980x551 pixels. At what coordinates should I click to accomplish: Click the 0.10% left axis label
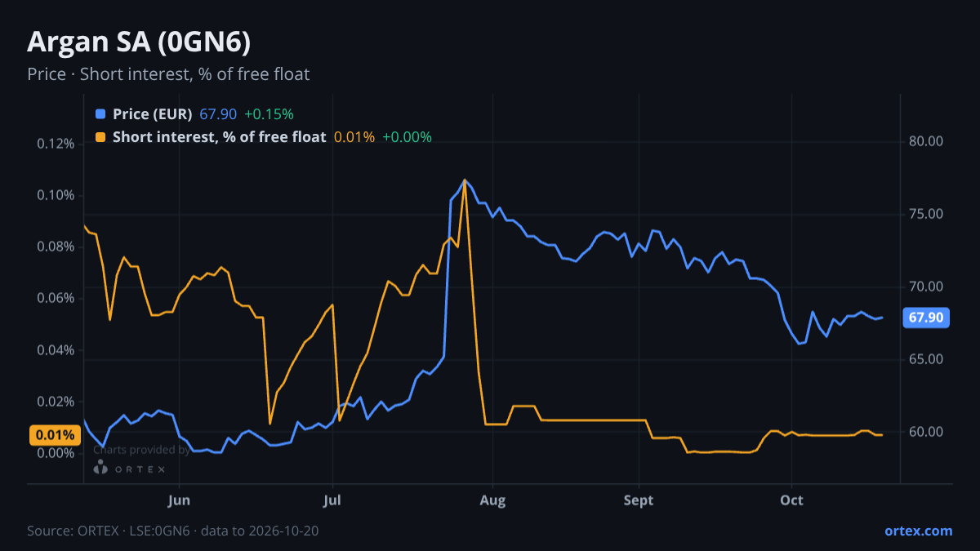[56, 195]
